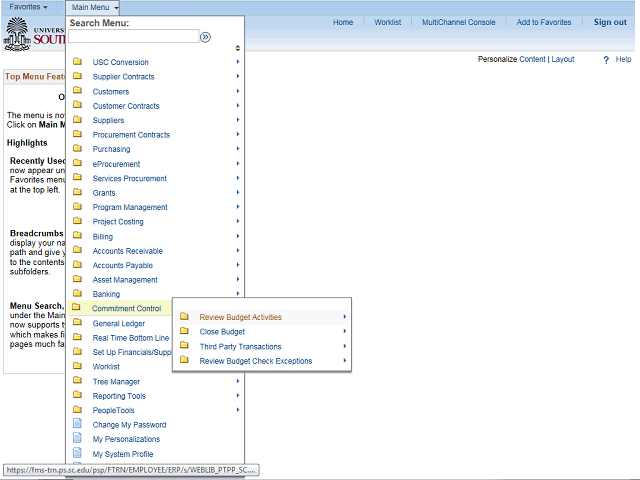Expand the Grants submenu arrow
Image resolution: width=640 pixels, height=480 pixels.
click(x=238, y=192)
